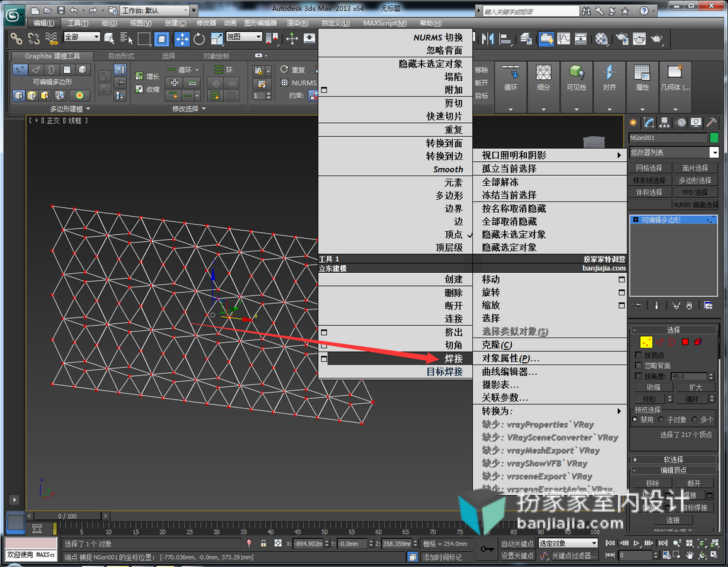Expand the 软选择 rollout
728x567 pixels.
[x=673, y=459]
